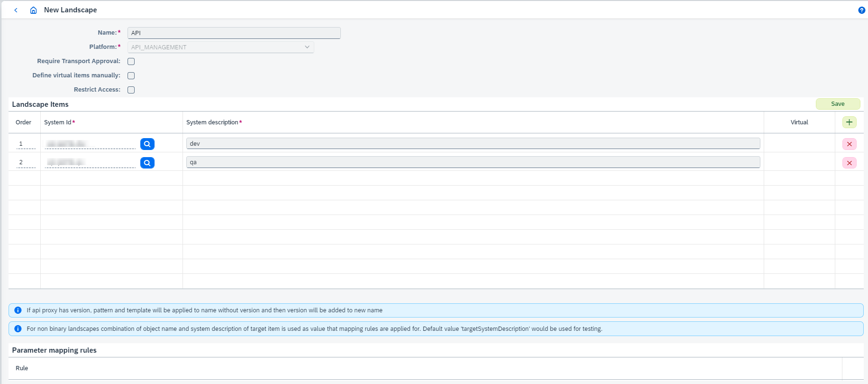Check the Restrict Access checkbox

(x=131, y=90)
